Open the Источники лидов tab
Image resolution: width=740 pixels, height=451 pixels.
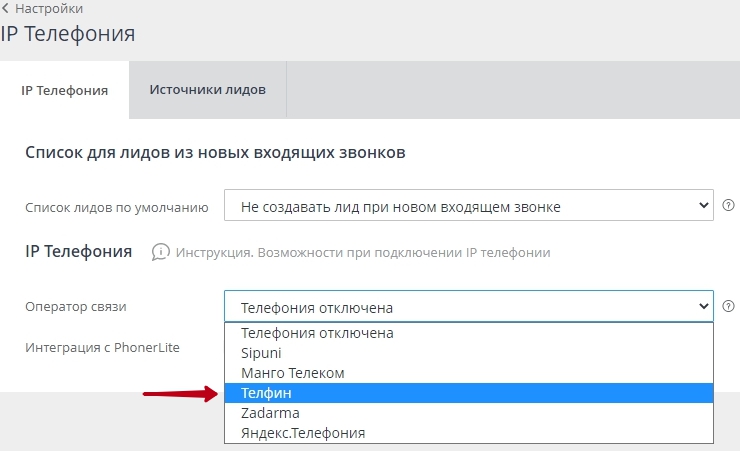207,89
